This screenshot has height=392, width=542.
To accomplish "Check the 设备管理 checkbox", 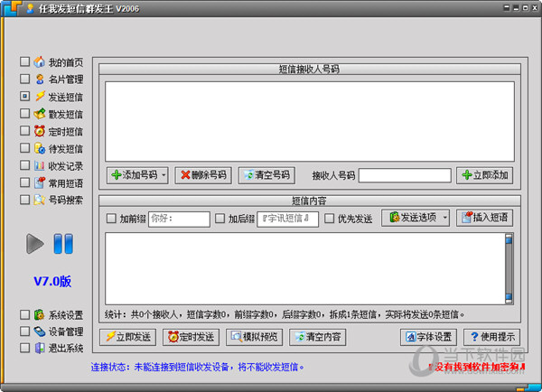I will pos(24,331).
